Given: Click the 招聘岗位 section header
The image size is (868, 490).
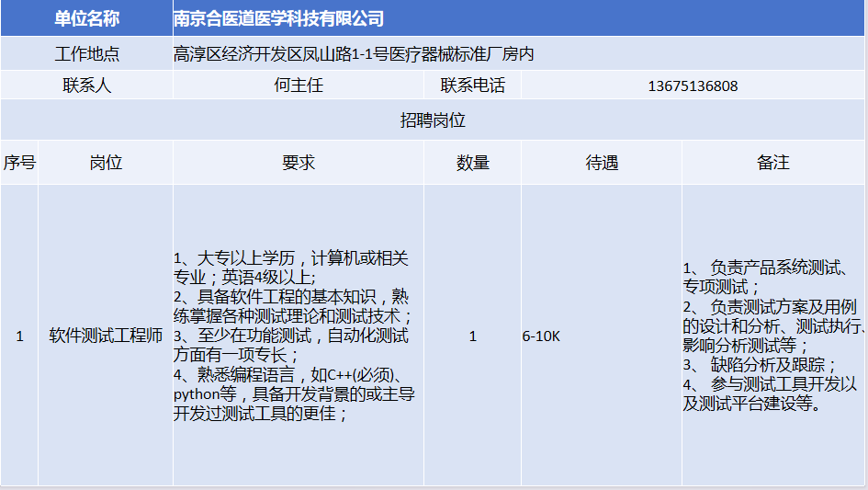Looking at the screenshot, I should (434, 120).
